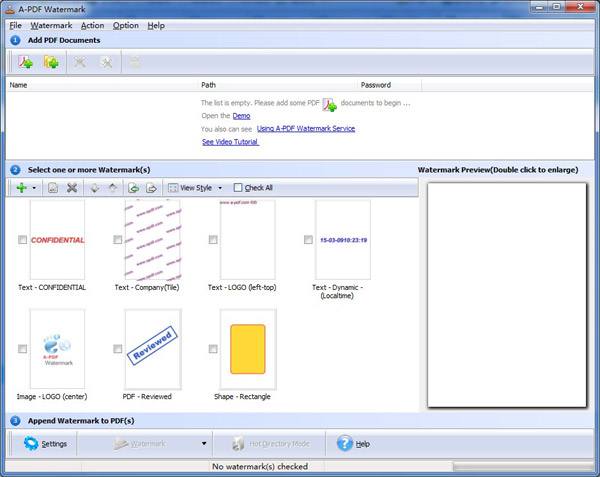
Task: Click the View Style icon
Action: [x=173, y=188]
